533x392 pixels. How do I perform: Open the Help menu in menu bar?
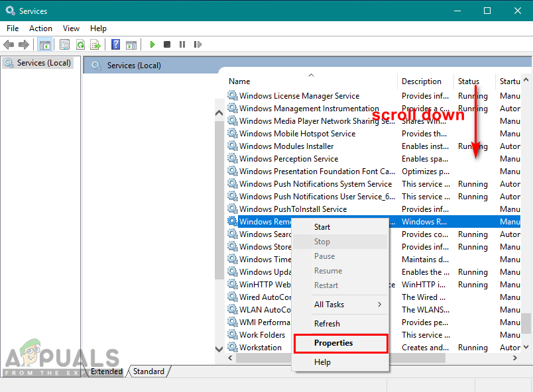click(98, 28)
